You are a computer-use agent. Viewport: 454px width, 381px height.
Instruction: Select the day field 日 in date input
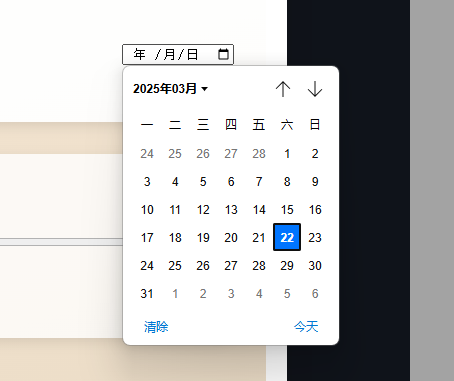point(192,54)
